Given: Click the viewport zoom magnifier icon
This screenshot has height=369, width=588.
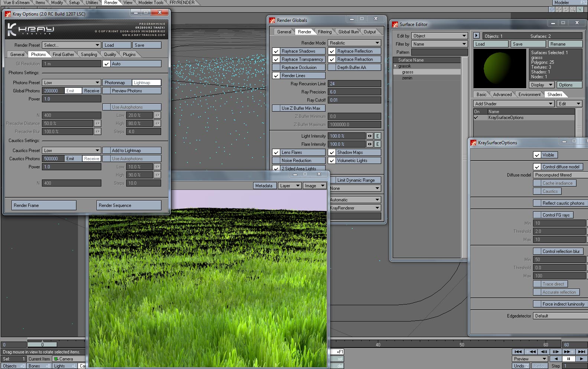Looking at the screenshot, I should point(573,9).
